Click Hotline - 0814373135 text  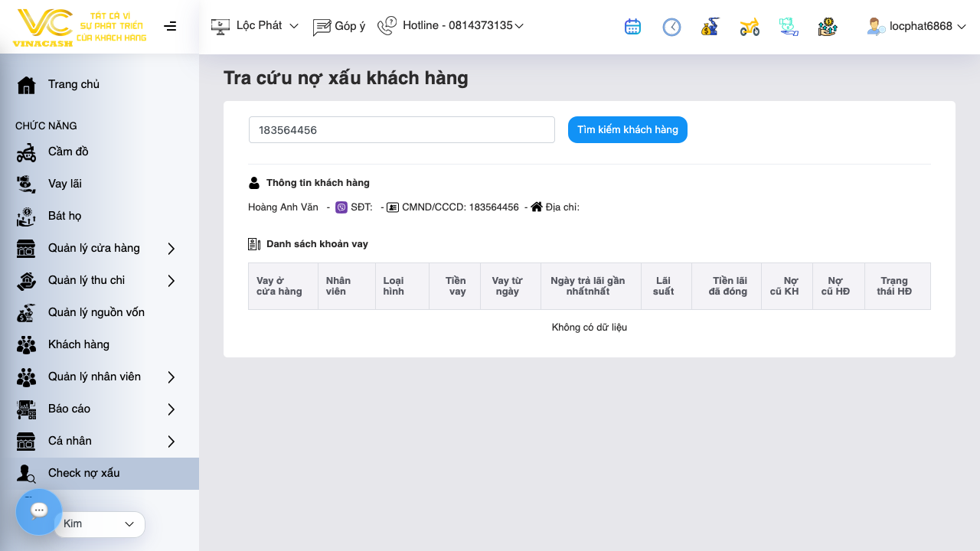tap(458, 25)
